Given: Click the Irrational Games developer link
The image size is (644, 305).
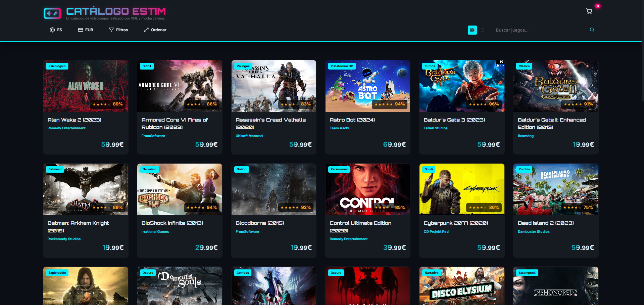Looking at the screenshot, I should click(155, 232).
